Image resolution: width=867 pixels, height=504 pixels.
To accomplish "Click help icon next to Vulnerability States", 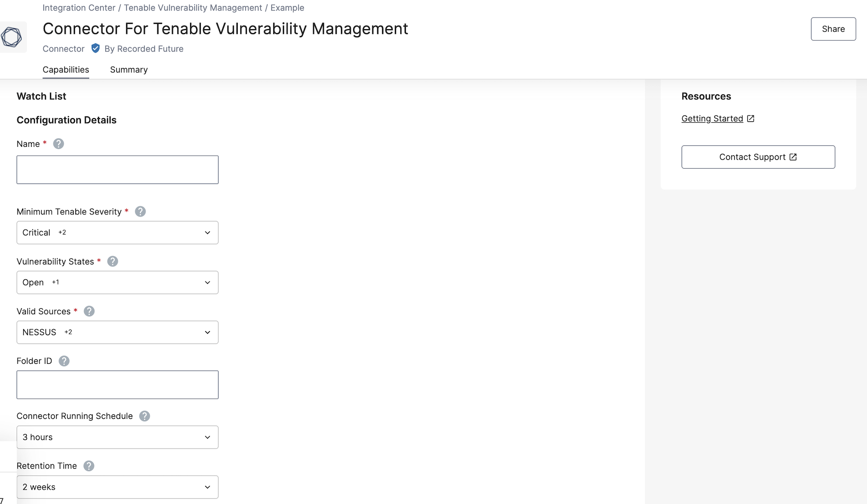I will (x=112, y=261).
